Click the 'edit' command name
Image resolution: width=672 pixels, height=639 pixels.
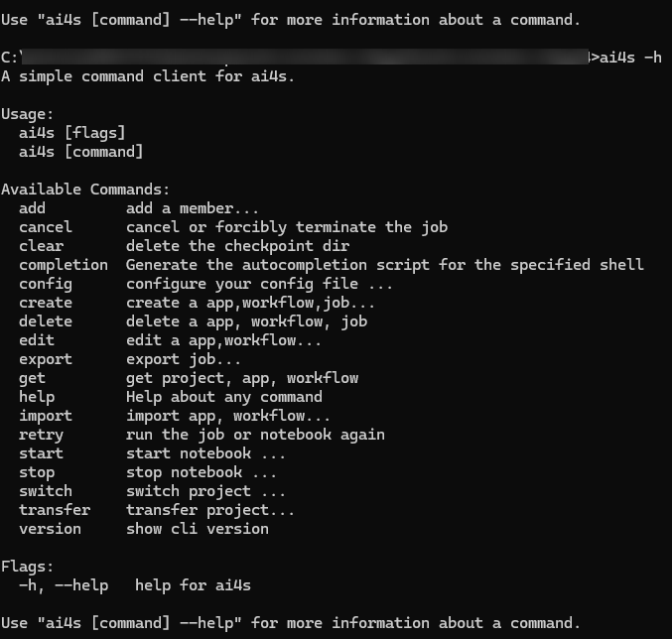click(x=37, y=340)
